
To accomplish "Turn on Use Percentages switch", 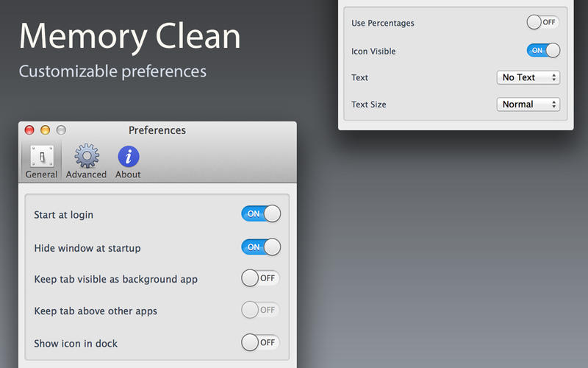I will click(x=543, y=23).
